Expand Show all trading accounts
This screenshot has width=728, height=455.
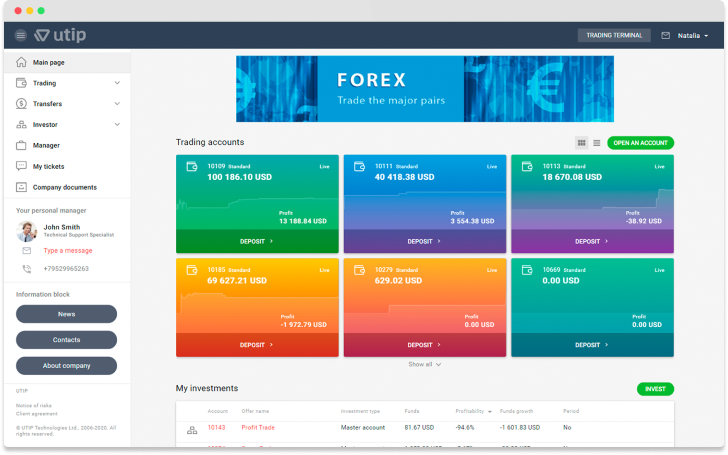(x=424, y=365)
